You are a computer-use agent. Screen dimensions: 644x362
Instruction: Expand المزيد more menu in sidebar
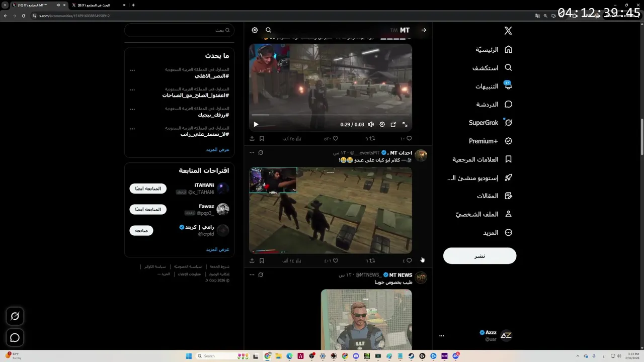point(498,232)
